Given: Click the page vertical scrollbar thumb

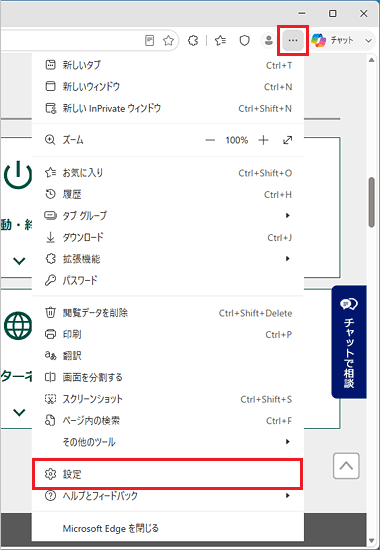Looking at the screenshot, I should tap(372, 203).
